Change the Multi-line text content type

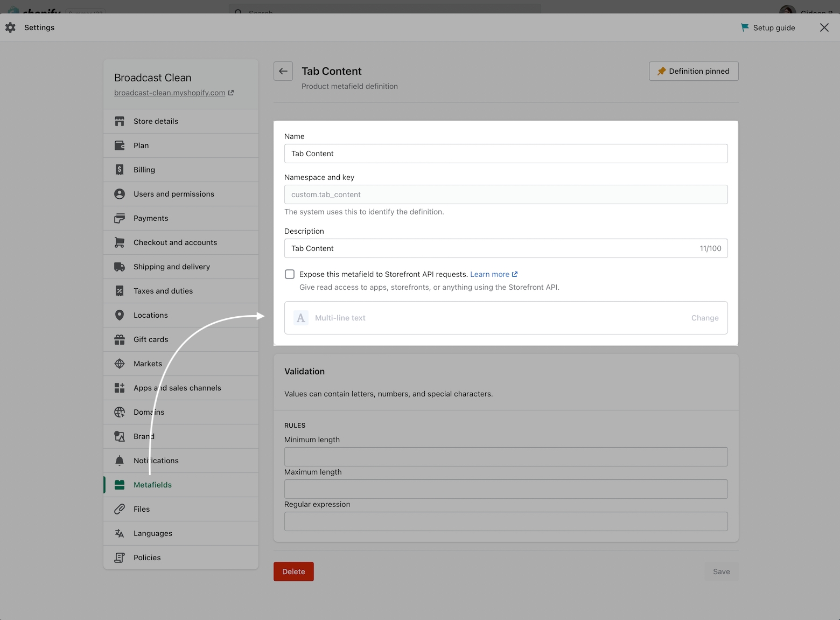[704, 318]
